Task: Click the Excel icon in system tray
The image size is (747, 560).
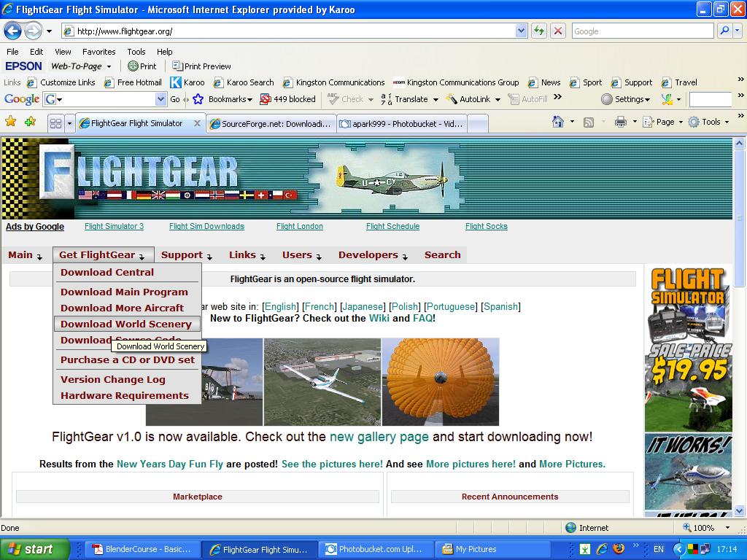Action: (585, 549)
